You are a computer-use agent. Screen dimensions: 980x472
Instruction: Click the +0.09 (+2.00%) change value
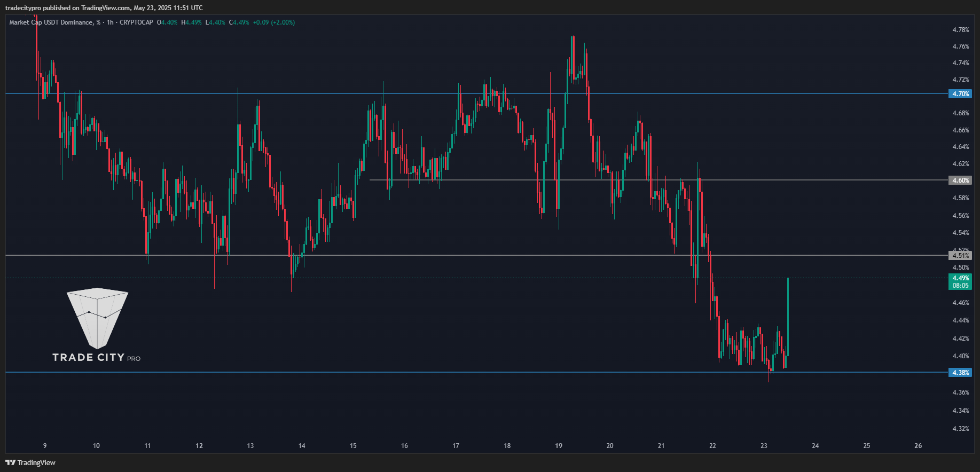[274, 22]
